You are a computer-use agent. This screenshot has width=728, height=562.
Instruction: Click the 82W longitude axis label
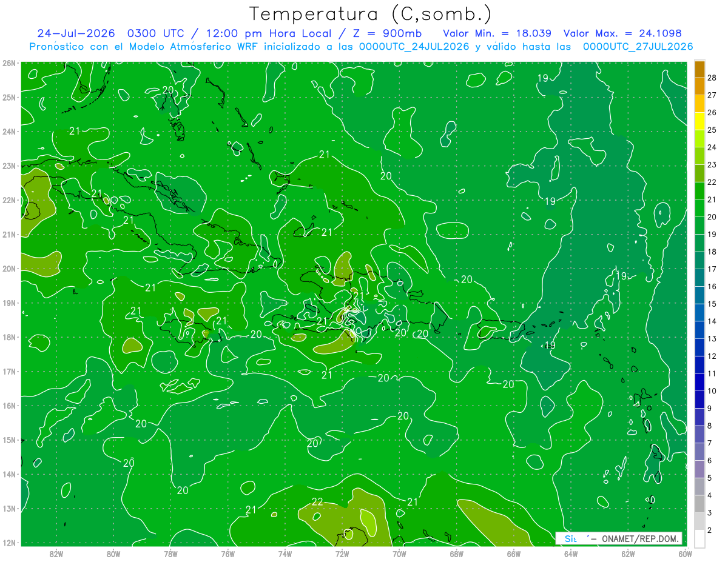[x=56, y=553]
